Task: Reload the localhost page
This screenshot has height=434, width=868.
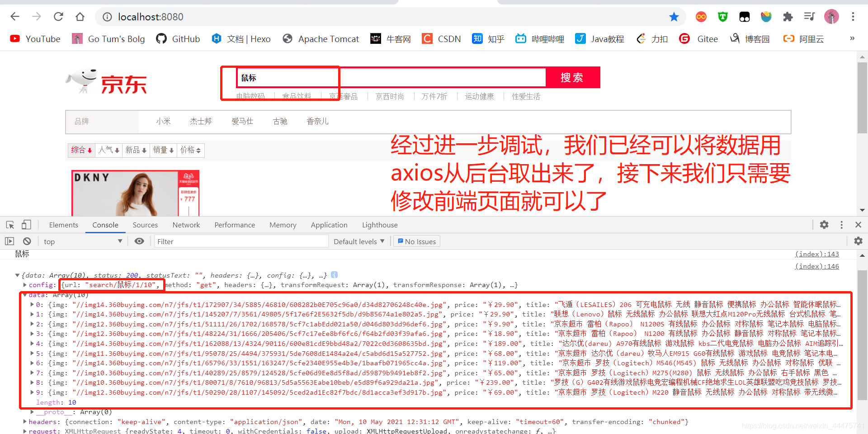Action: click(58, 17)
